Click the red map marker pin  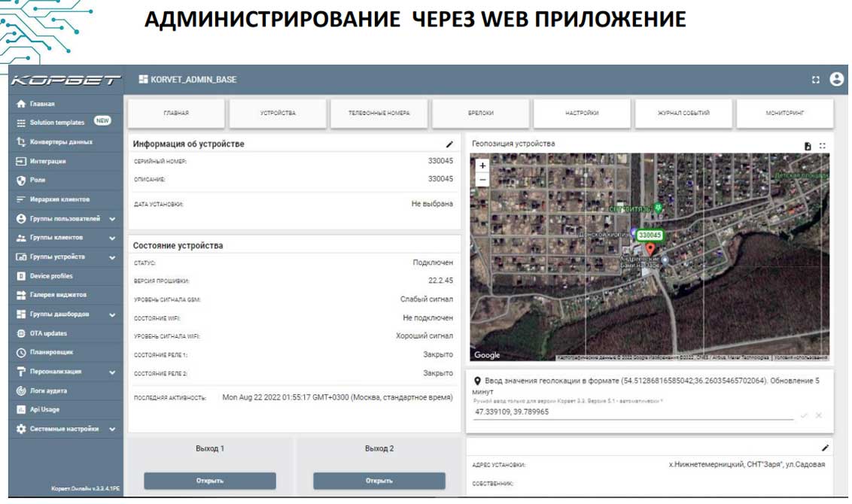point(650,250)
